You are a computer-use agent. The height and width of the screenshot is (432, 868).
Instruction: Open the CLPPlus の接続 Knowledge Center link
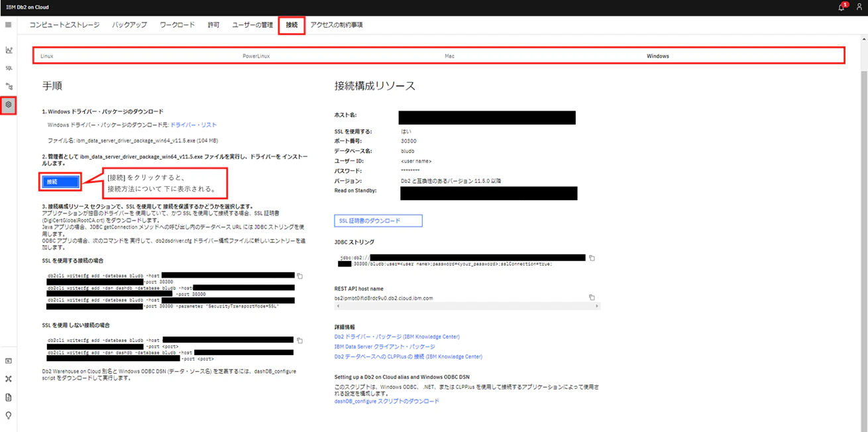(x=408, y=356)
